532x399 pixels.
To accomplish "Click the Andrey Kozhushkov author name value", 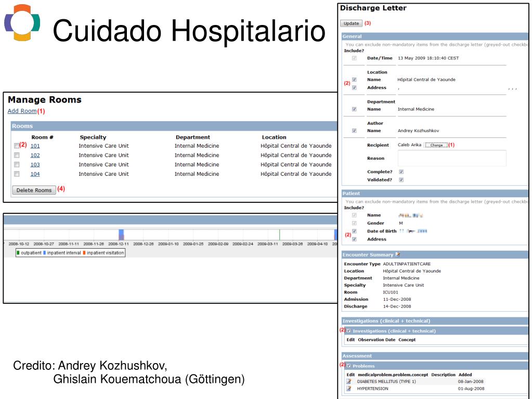I will coord(418,131).
